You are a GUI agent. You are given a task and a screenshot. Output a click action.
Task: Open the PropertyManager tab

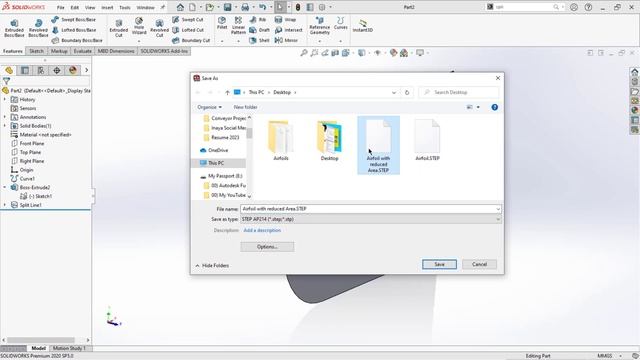[x=25, y=70]
